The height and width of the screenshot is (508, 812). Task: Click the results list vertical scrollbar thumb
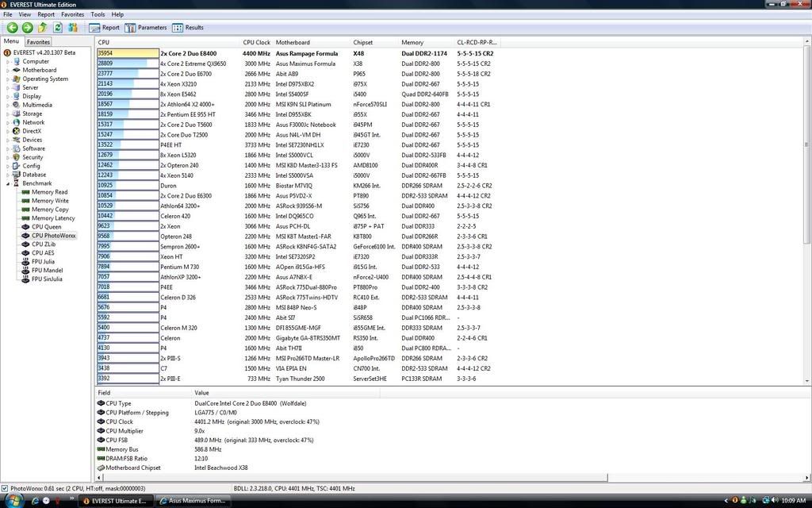[x=806, y=144]
